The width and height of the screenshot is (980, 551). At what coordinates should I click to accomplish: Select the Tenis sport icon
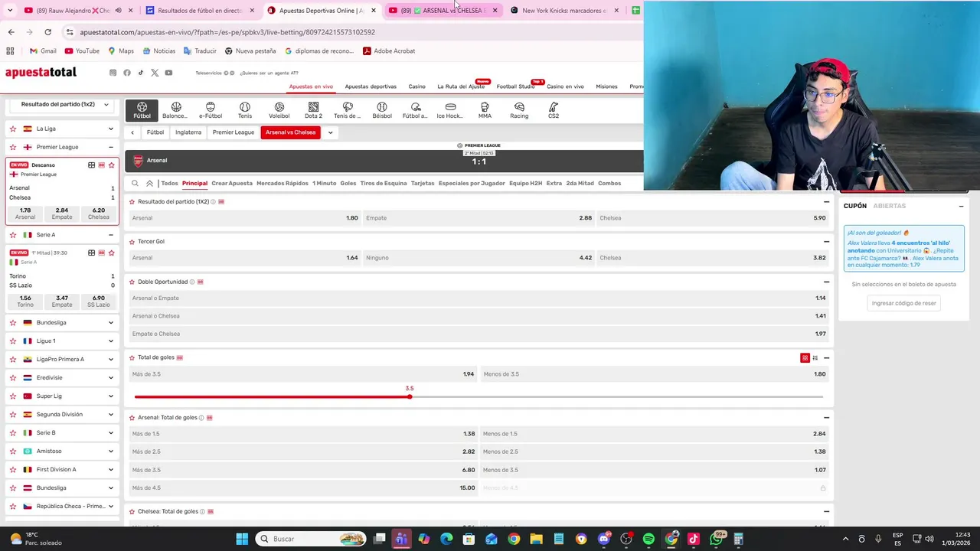click(x=245, y=110)
